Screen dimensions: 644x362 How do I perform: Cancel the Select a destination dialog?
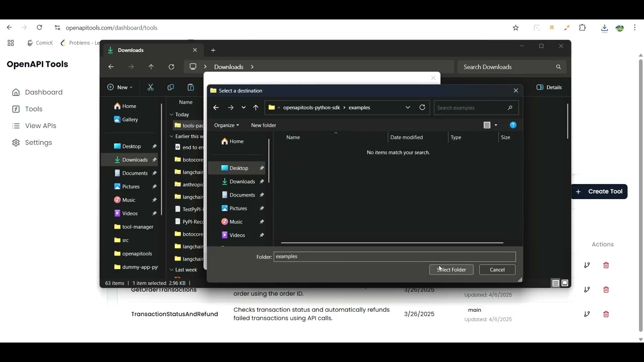497,269
